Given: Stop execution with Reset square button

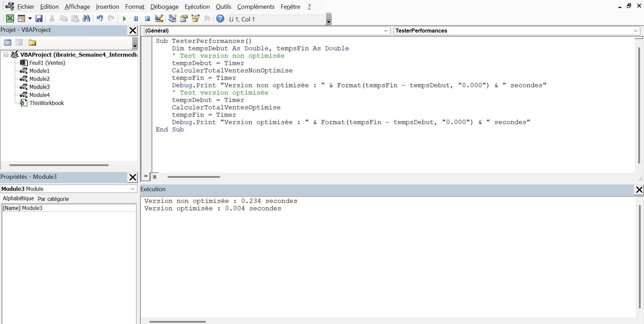Looking at the screenshot, I should point(147,18).
